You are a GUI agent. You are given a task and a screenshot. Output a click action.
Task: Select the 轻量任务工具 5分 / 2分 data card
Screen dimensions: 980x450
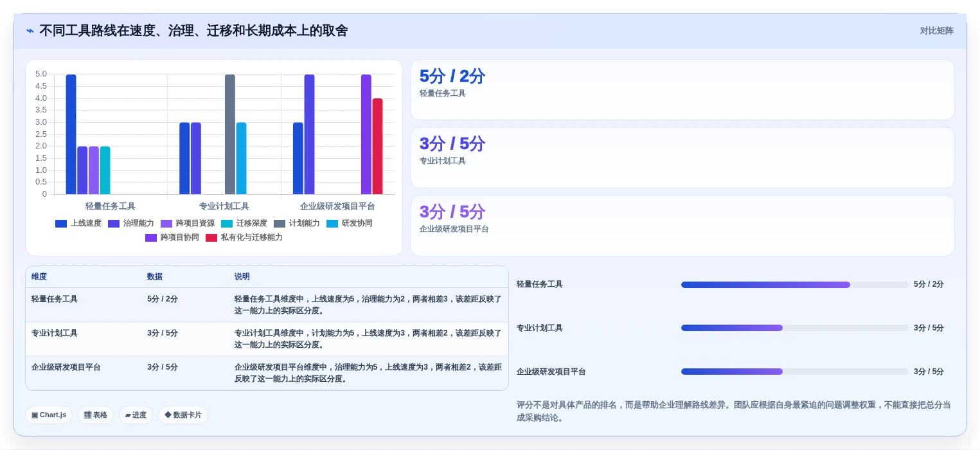point(682,90)
